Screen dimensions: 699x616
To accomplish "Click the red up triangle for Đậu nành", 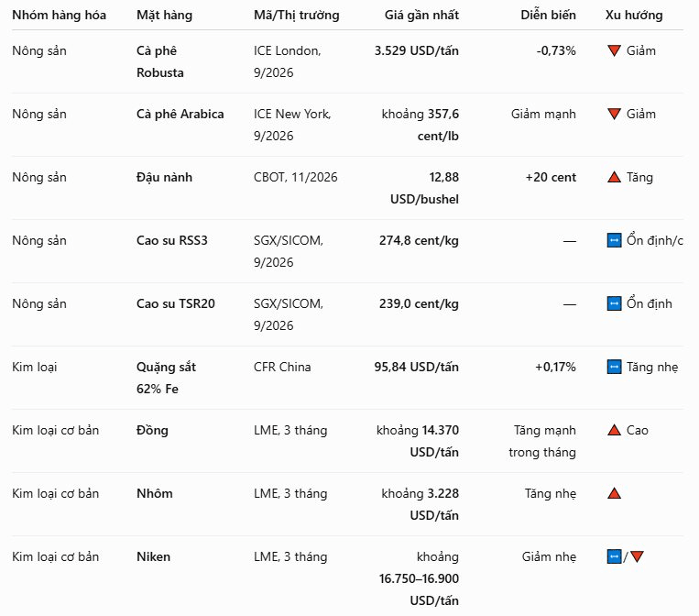I will 614,177.
